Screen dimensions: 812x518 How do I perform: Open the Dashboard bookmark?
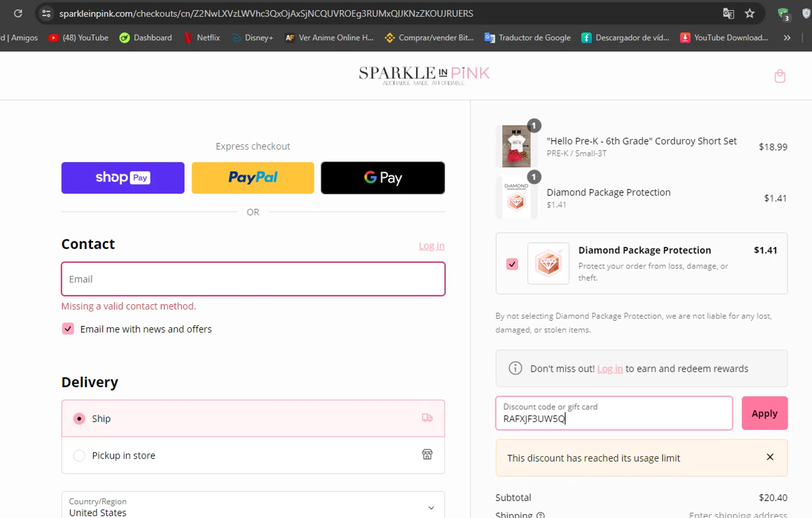[x=146, y=38]
